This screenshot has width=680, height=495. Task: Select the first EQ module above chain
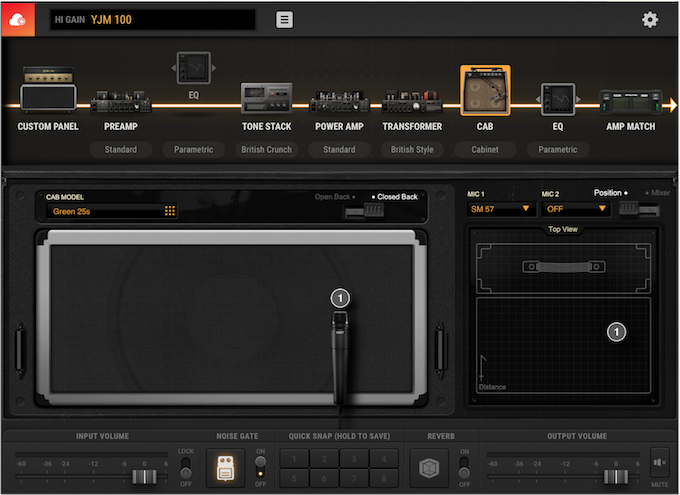pos(194,68)
